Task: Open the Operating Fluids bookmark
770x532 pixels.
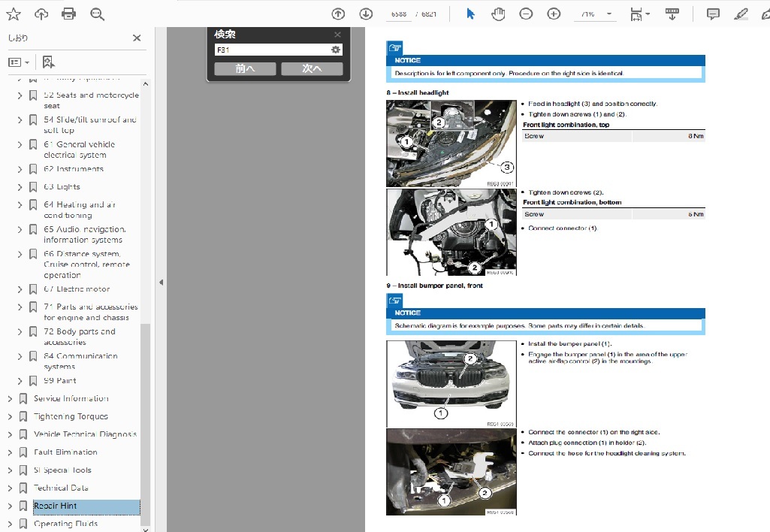Action: pos(66,524)
